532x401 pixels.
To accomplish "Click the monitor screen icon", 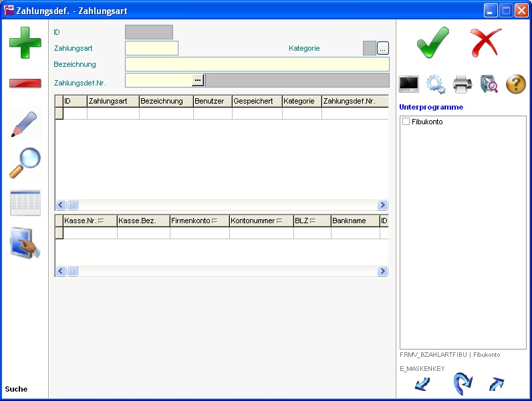I will click(x=409, y=84).
